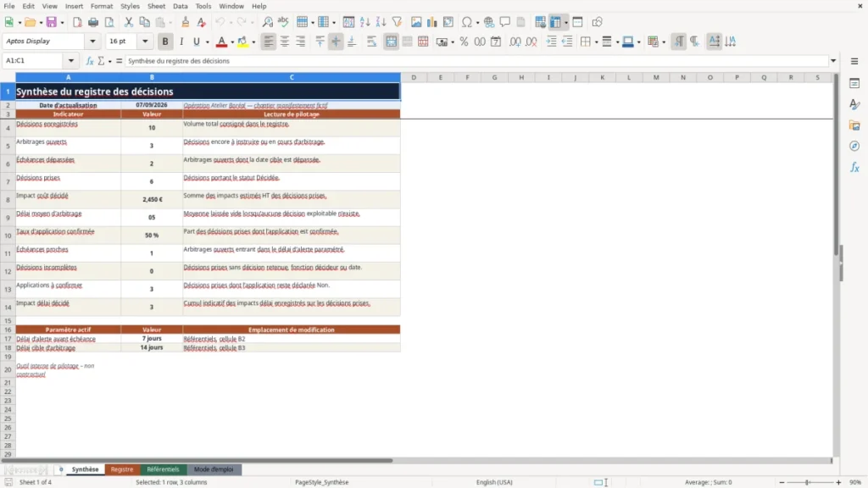868x488 pixels.
Task: Open the Data menu
Action: (180, 6)
